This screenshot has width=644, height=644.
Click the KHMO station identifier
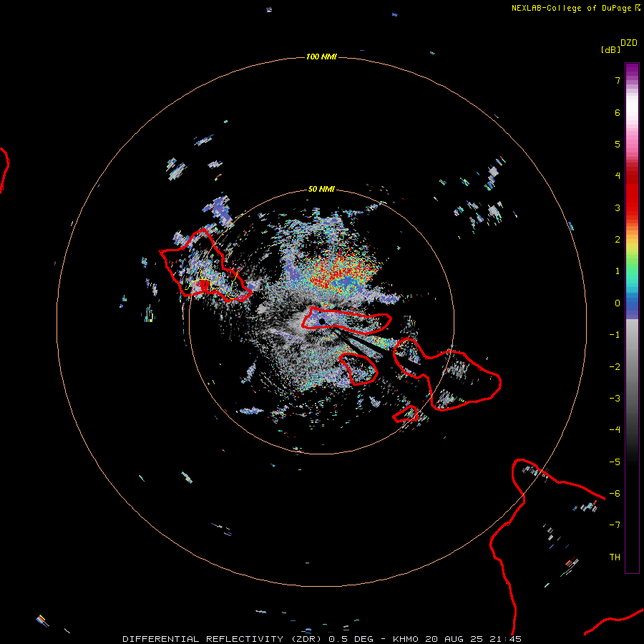406,639
